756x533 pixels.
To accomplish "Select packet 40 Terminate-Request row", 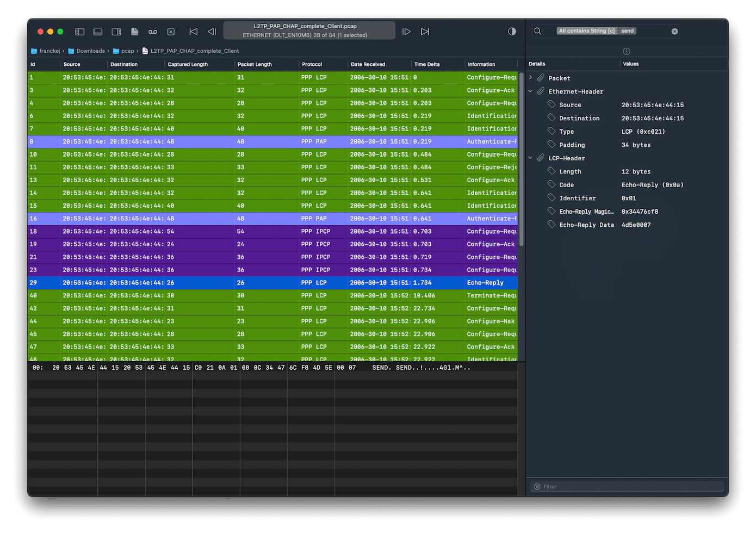I will pyautogui.click(x=272, y=295).
